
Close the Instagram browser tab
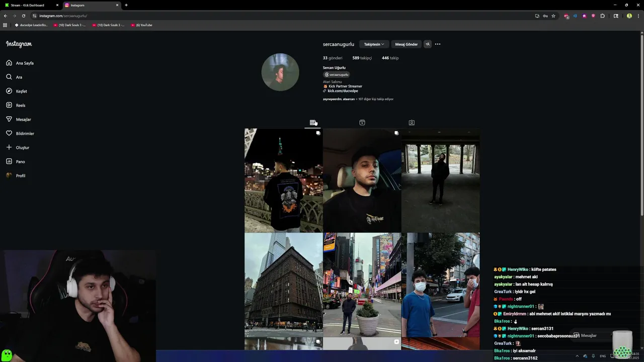pyautogui.click(x=117, y=5)
